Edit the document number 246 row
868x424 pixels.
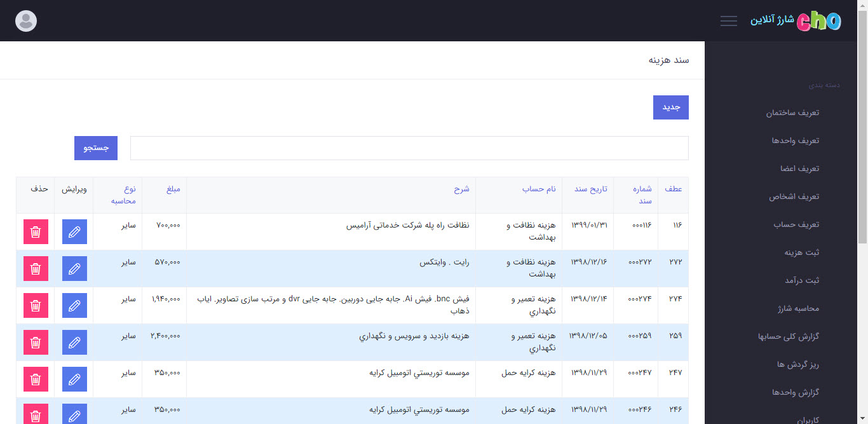pos(74,414)
